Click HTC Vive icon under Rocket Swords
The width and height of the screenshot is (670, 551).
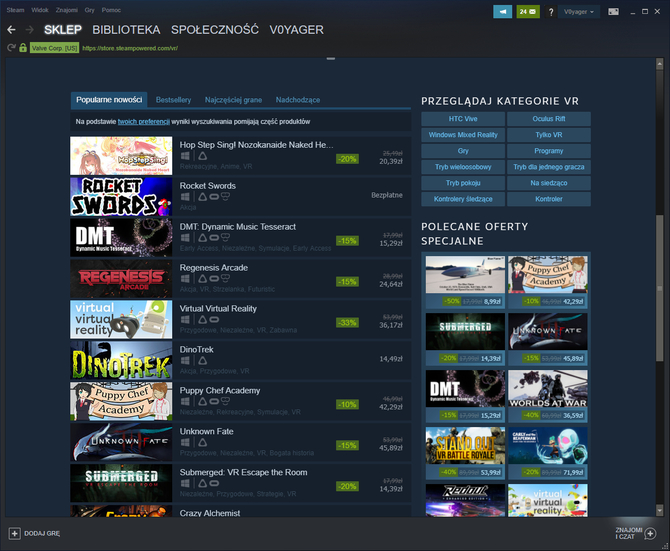[x=203, y=197]
